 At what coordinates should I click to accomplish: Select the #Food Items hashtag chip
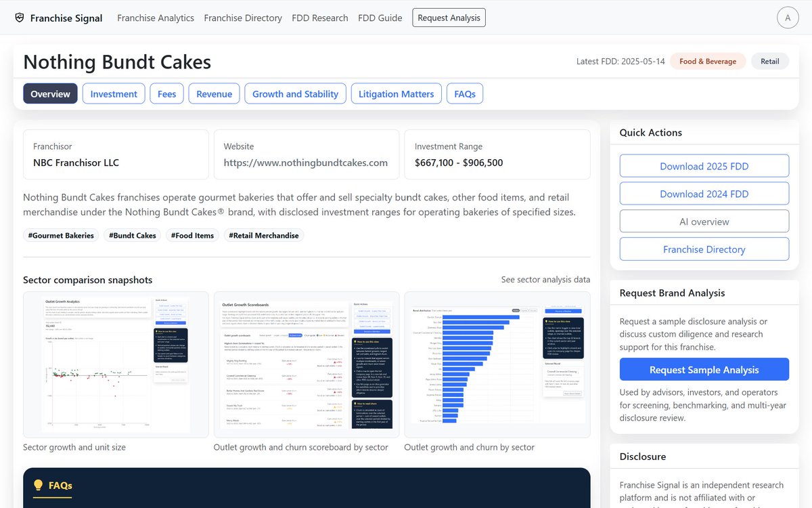click(x=193, y=236)
